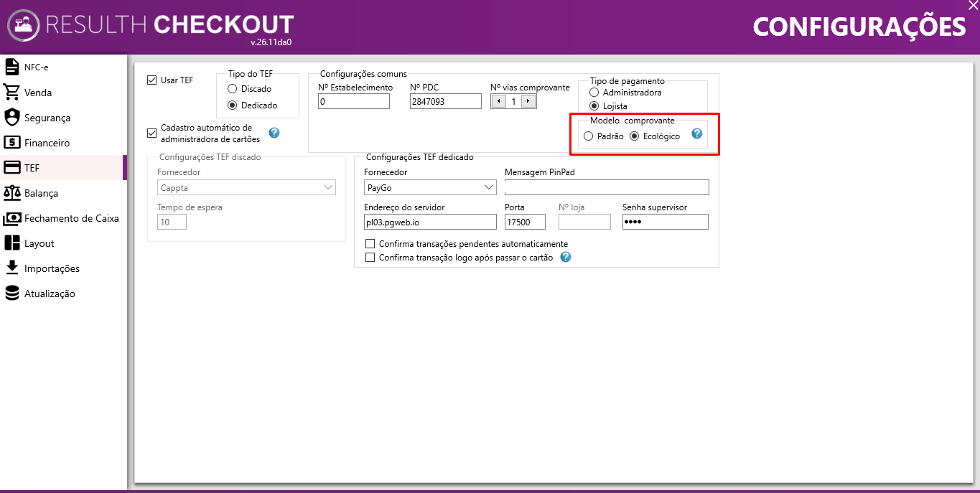980x493 pixels.
Task: Increase the Nº vias comprovante stepper
Action: [529, 101]
